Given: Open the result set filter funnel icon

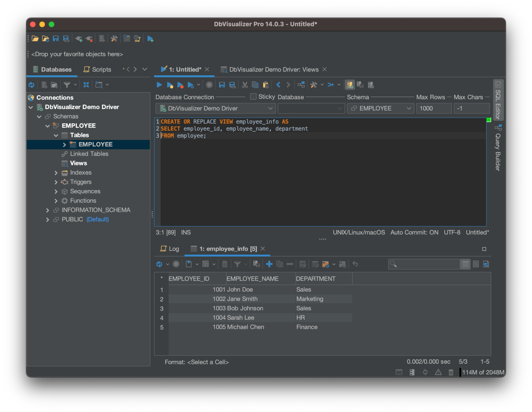Looking at the screenshot, I should [x=237, y=264].
